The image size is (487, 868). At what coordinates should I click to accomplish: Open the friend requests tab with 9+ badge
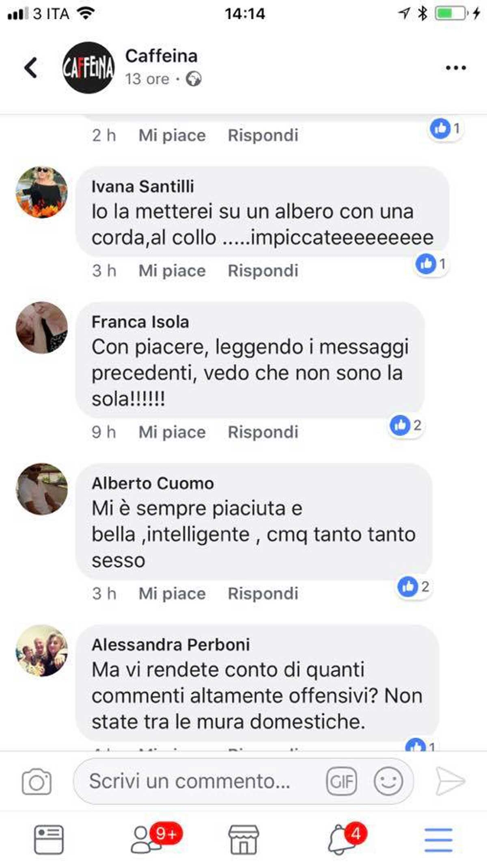tap(155, 838)
